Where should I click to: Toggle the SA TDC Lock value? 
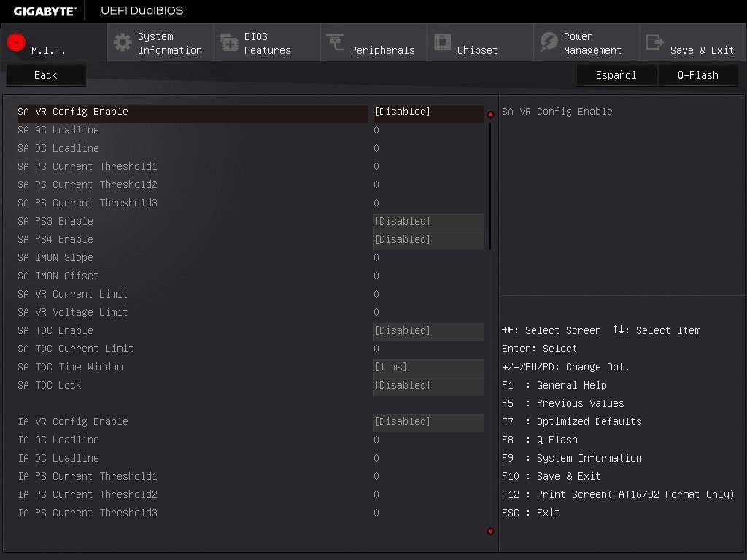coord(428,386)
